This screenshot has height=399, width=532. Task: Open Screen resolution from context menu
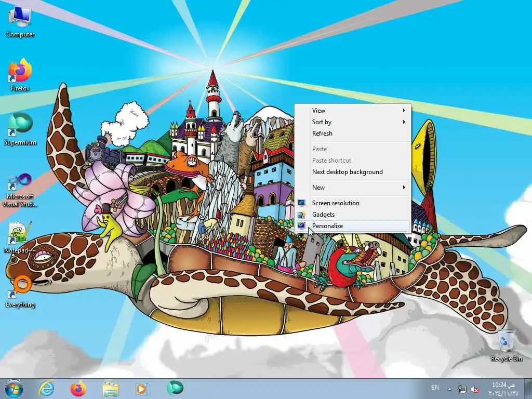(x=353, y=203)
